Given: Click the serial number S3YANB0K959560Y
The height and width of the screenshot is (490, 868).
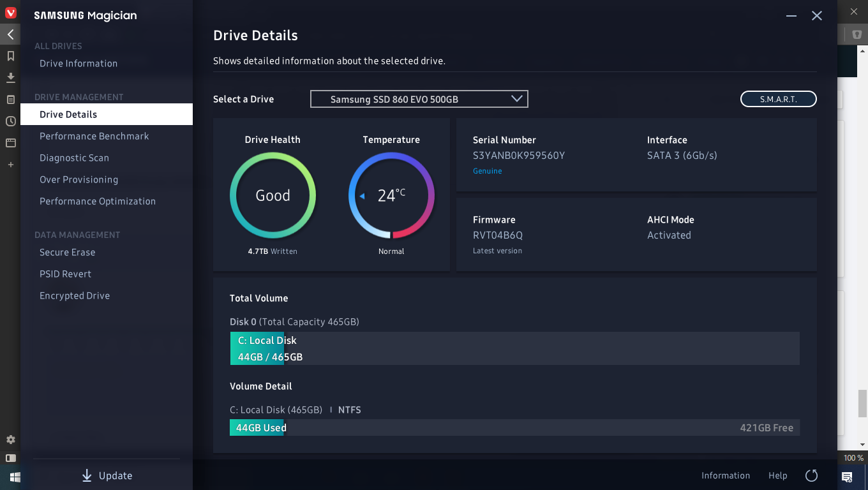Looking at the screenshot, I should coord(519,155).
